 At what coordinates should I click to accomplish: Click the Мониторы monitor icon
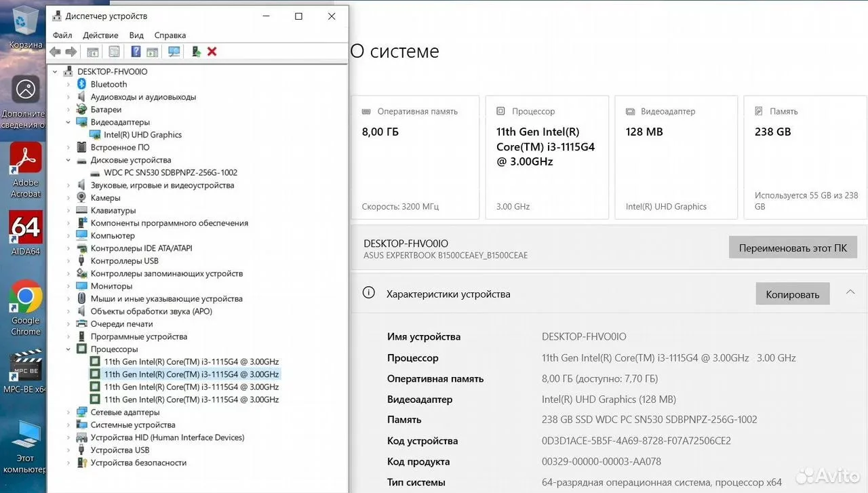81,286
